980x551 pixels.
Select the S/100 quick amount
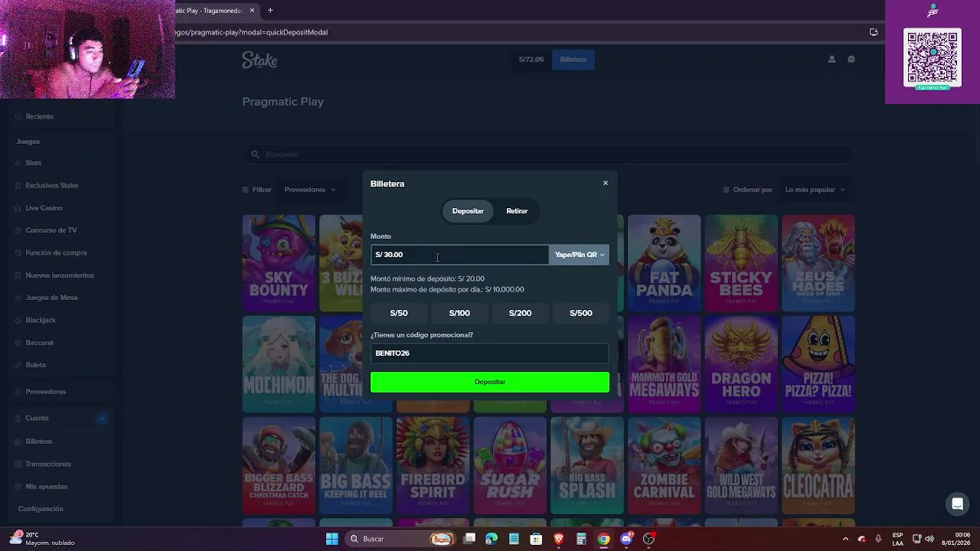click(x=459, y=313)
